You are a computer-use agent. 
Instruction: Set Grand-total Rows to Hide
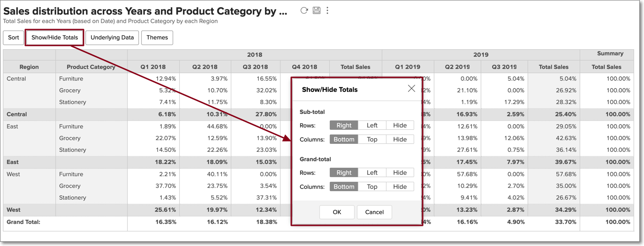400,172
